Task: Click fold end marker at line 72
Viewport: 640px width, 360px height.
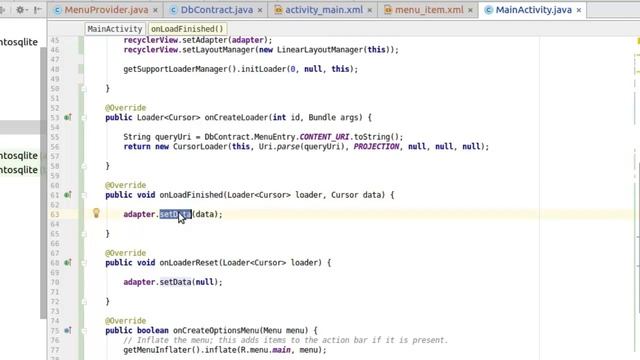Action: [x=84, y=302]
